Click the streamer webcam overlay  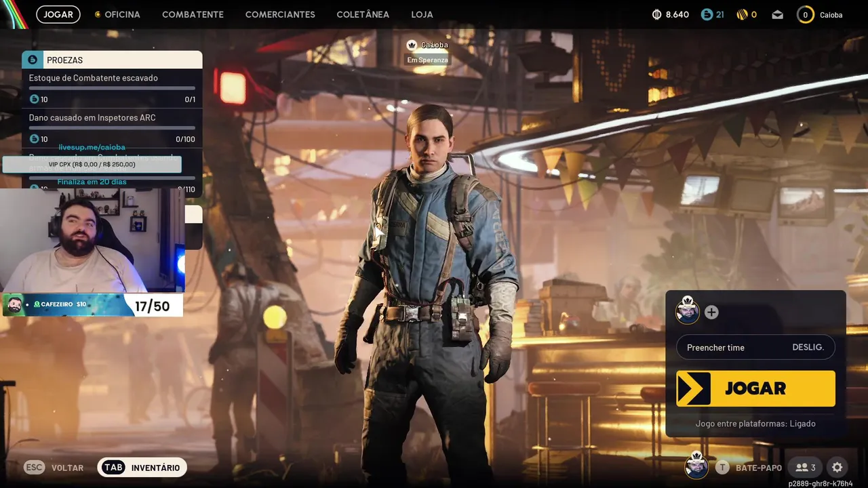(x=92, y=241)
